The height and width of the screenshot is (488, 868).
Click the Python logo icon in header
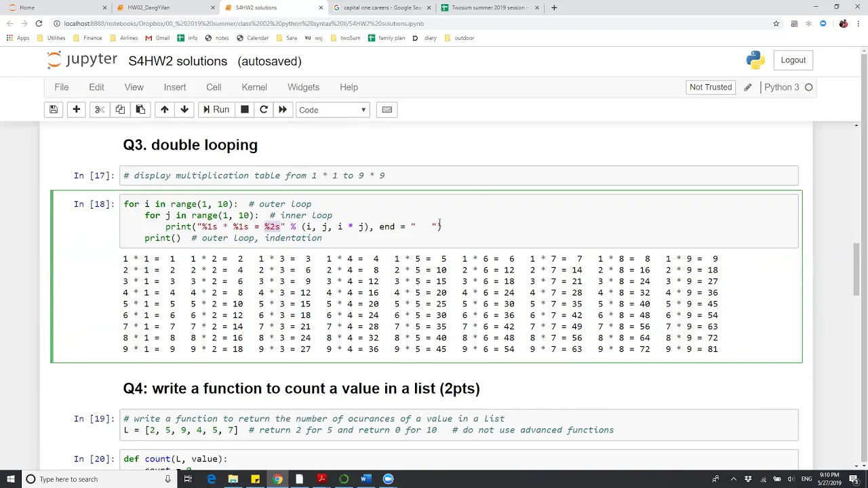(755, 60)
